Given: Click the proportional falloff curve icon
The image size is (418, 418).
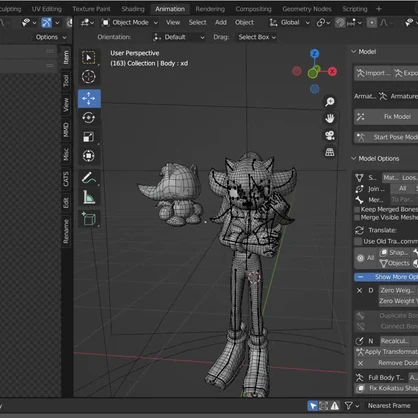Looking at the screenshot, I should (384, 23).
